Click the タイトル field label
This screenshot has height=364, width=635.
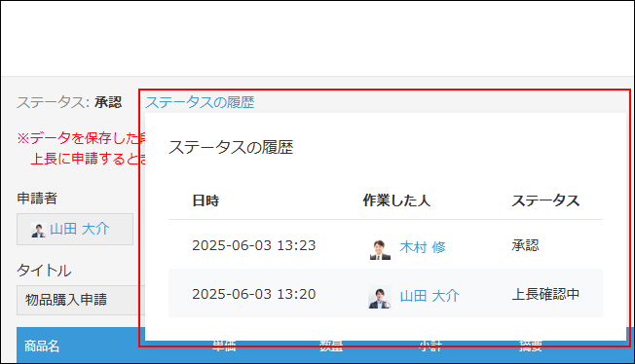tap(44, 270)
